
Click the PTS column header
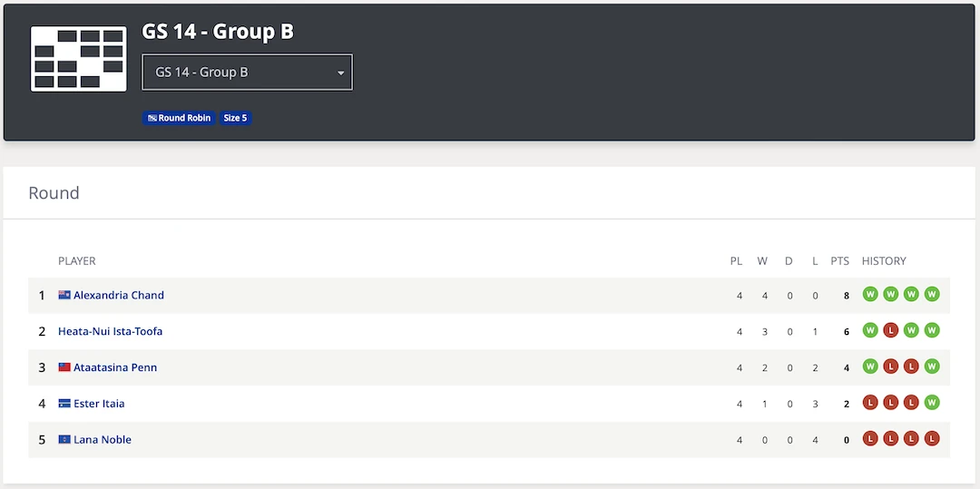[839, 261]
